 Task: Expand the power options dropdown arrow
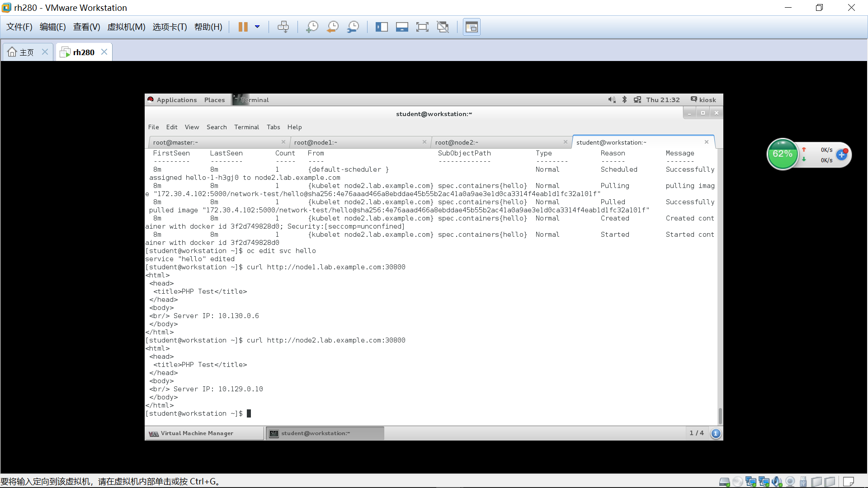pyautogui.click(x=257, y=27)
